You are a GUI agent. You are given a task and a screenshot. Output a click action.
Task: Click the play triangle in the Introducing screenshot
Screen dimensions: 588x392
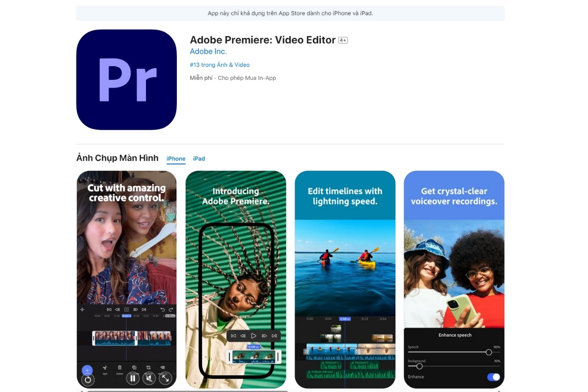(x=254, y=336)
